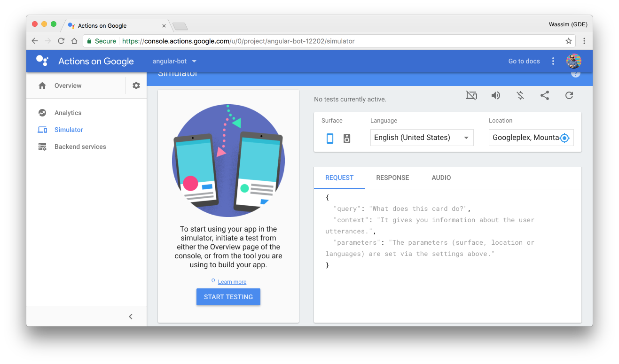Click the help question mark icon
Screen dimensions: 619x364
(576, 74)
